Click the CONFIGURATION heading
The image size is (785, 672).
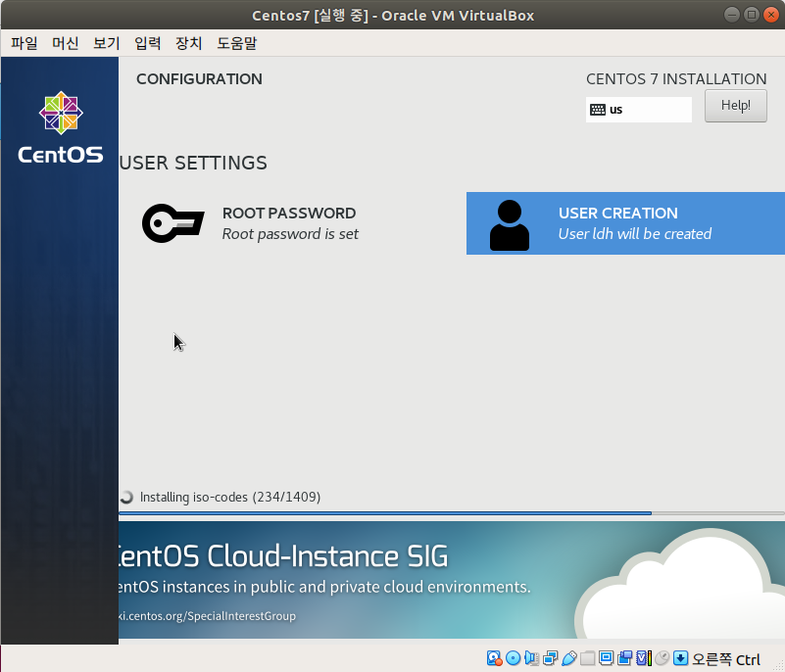[199, 79]
